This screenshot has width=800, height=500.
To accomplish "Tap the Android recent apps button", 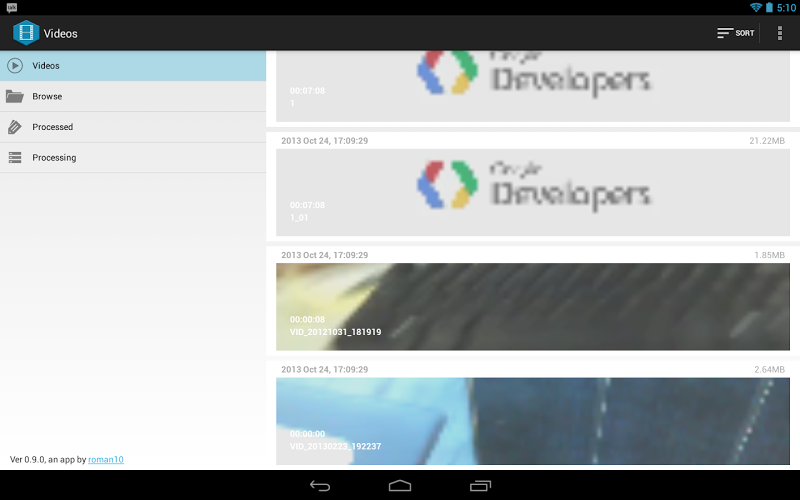I will click(480, 486).
